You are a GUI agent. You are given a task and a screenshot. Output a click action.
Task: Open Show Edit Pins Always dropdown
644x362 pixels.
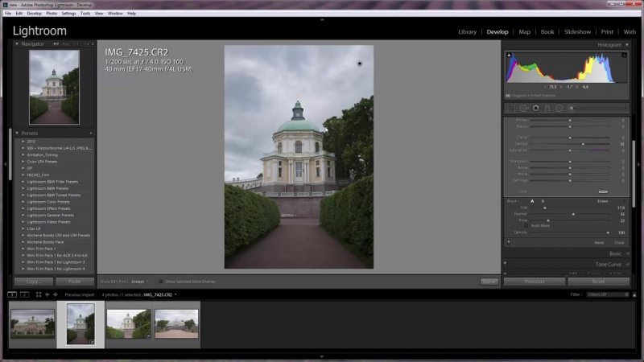click(139, 282)
